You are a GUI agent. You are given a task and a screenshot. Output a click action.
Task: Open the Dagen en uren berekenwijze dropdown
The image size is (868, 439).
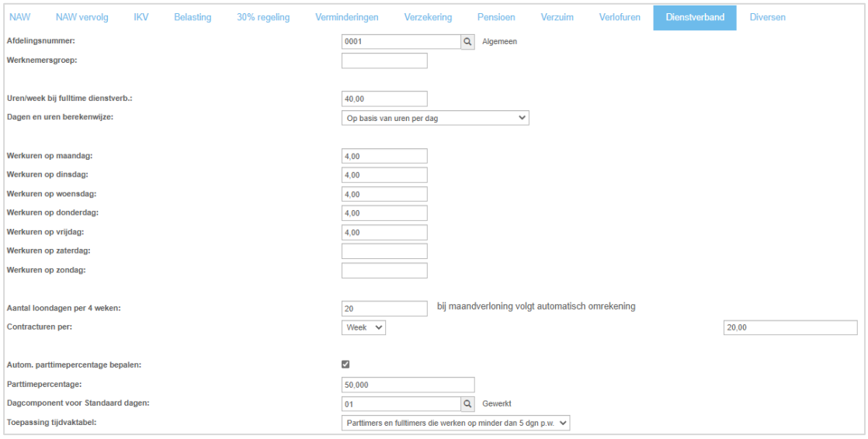click(x=435, y=118)
